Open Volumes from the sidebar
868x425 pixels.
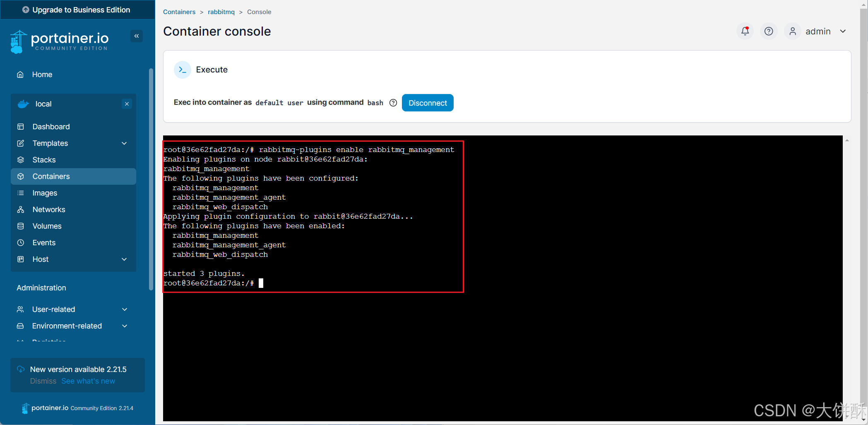tap(74, 226)
